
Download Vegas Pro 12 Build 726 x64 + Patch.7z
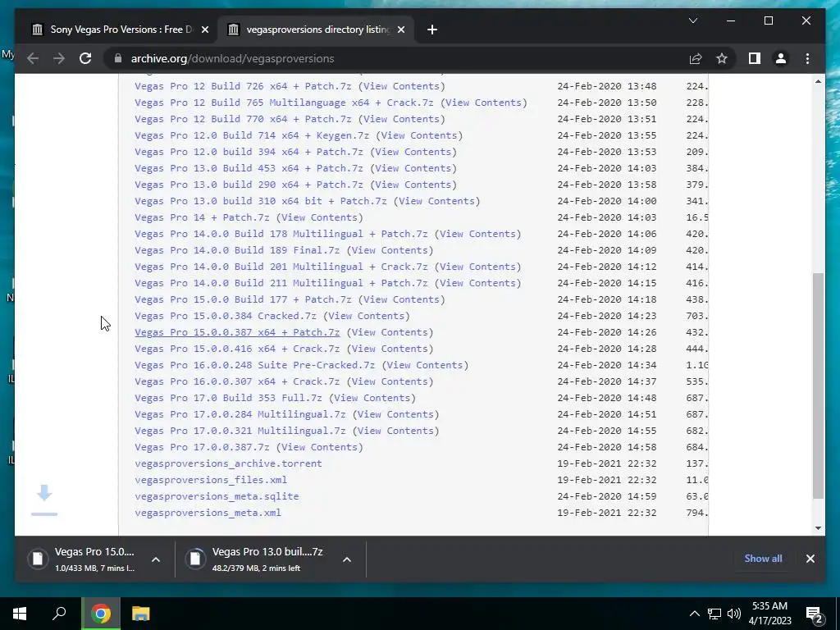point(243,86)
